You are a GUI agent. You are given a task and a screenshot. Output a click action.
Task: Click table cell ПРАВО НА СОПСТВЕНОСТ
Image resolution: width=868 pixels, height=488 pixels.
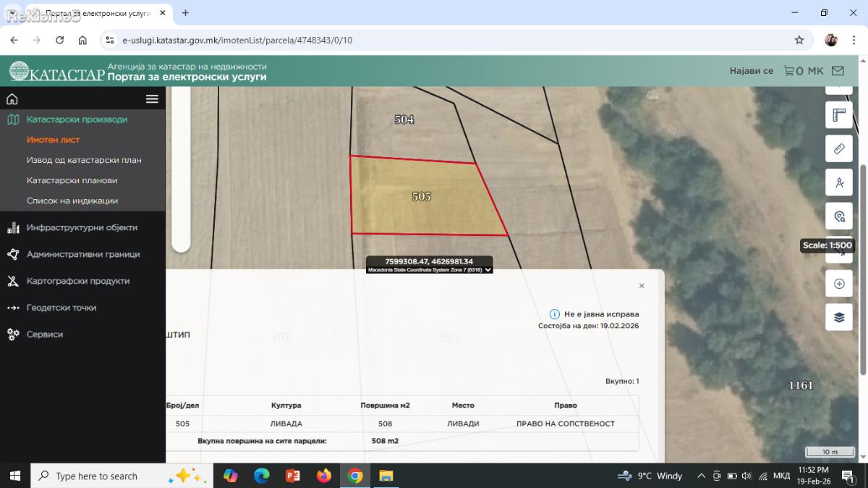[566, 424]
